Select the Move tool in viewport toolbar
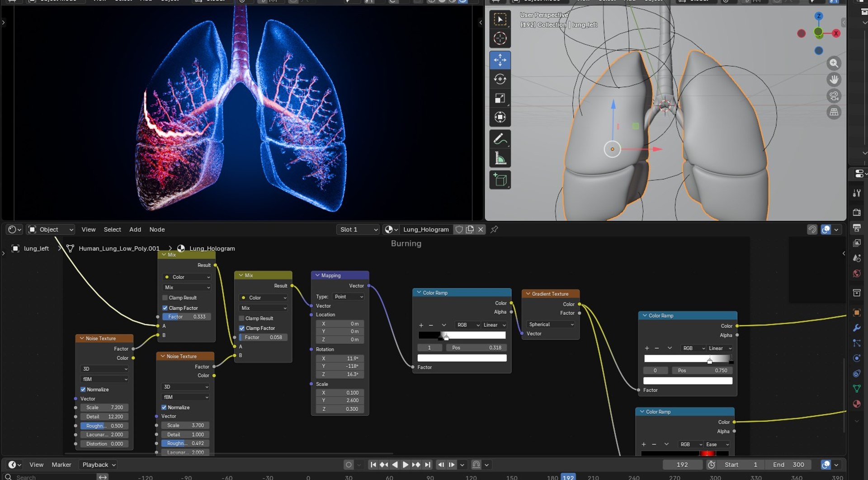 point(500,60)
